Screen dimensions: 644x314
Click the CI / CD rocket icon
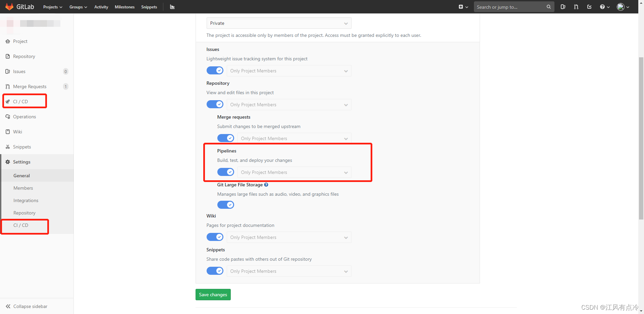pyautogui.click(x=8, y=102)
